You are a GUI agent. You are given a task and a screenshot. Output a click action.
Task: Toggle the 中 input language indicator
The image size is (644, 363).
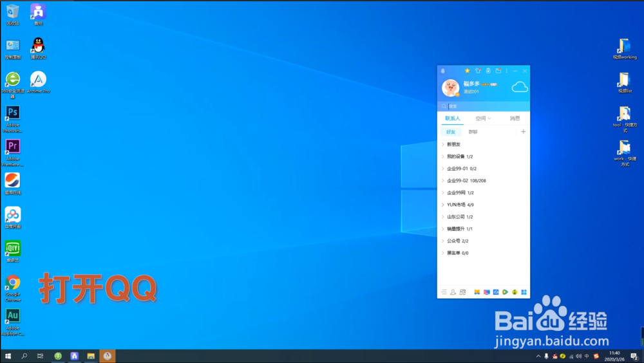pyautogui.click(x=587, y=356)
